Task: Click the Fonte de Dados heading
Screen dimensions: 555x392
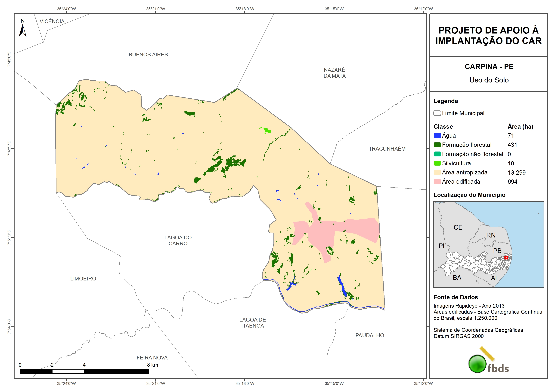Action: tap(456, 297)
